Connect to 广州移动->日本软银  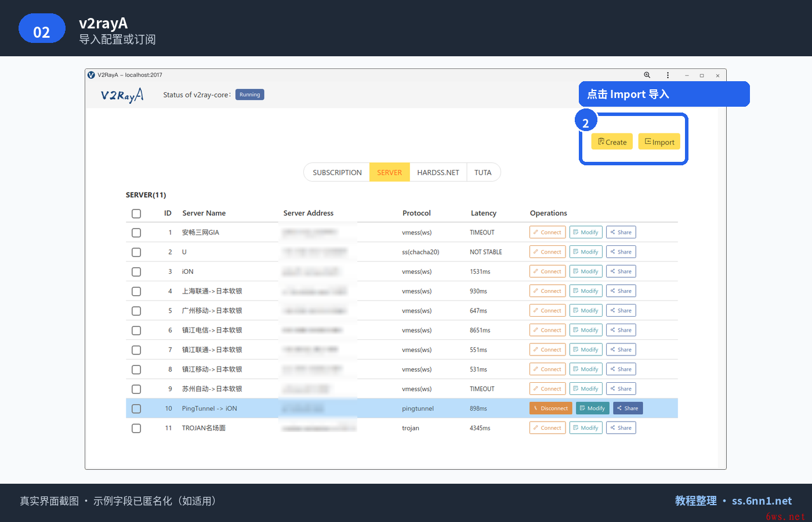[x=548, y=310]
